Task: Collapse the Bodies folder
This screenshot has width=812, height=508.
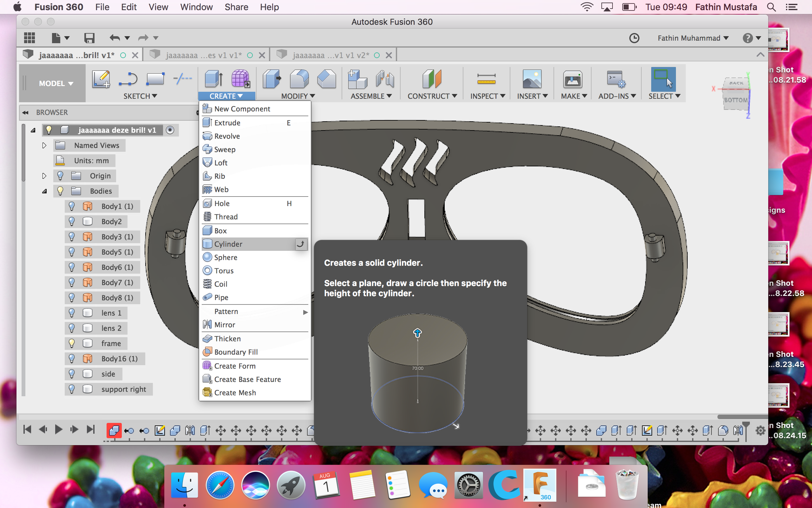Action: pos(44,191)
